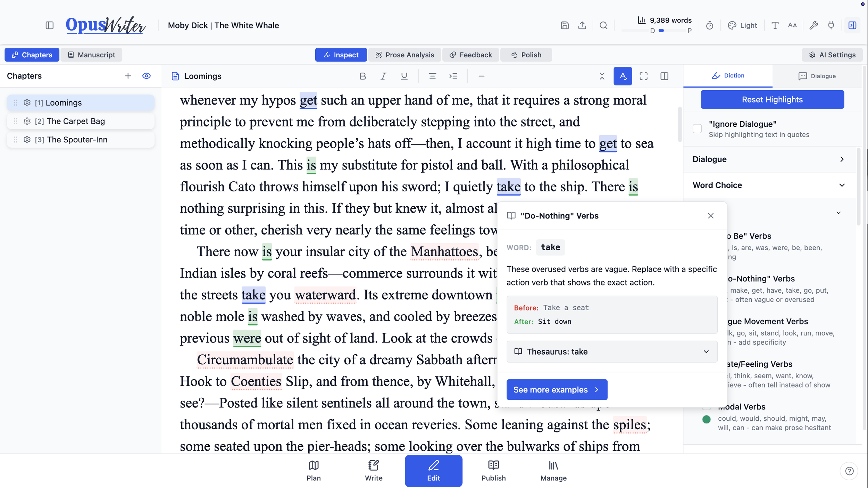
Task: Click the AA text size icon
Action: (792, 25)
